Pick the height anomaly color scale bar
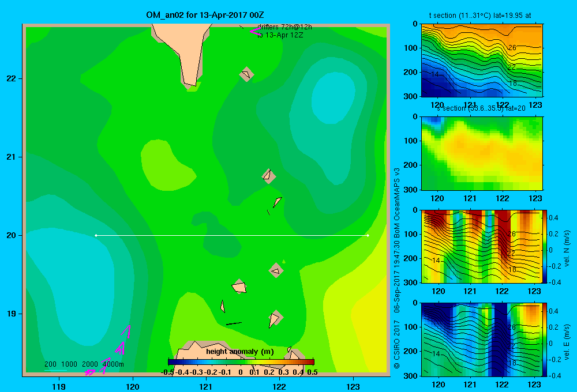The width and height of the screenshot is (577, 392). coord(241,362)
